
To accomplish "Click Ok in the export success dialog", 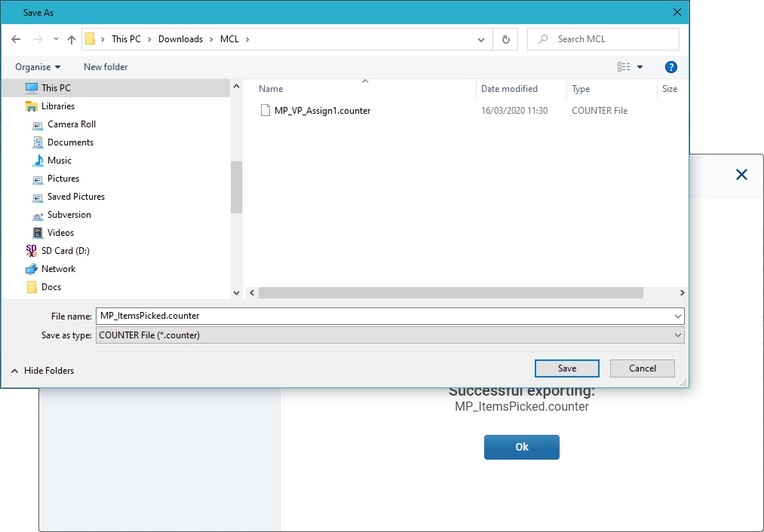I will 521,447.
